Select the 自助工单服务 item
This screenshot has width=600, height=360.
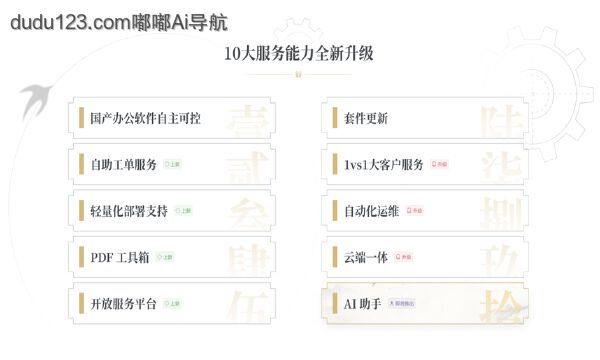pyautogui.click(x=172, y=164)
